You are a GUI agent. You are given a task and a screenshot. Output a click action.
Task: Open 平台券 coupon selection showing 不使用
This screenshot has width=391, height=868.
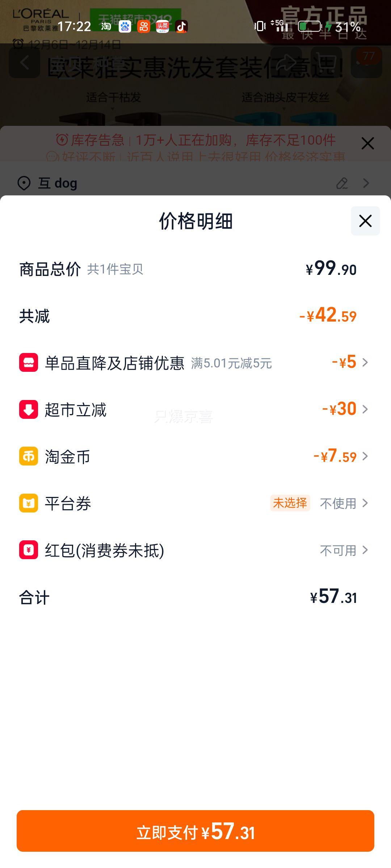(343, 503)
